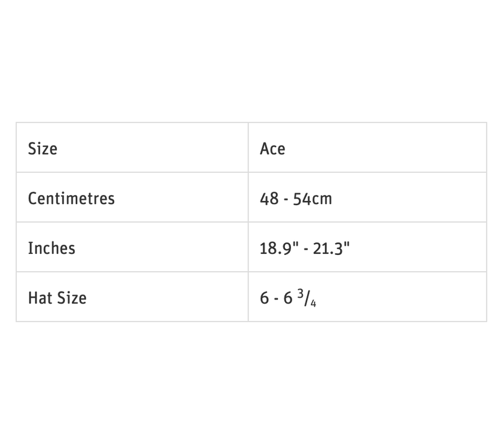Click the dash in the centimetres range
The image size is (504, 444).
coord(286,199)
